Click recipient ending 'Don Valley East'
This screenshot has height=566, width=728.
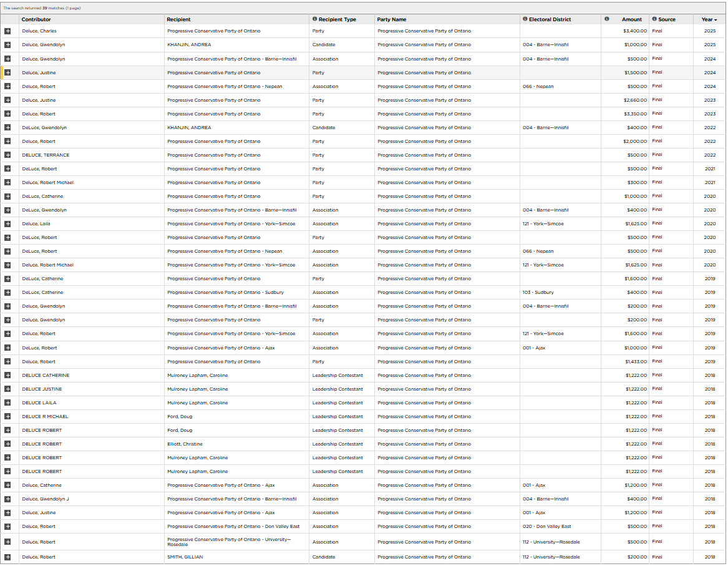(233, 527)
